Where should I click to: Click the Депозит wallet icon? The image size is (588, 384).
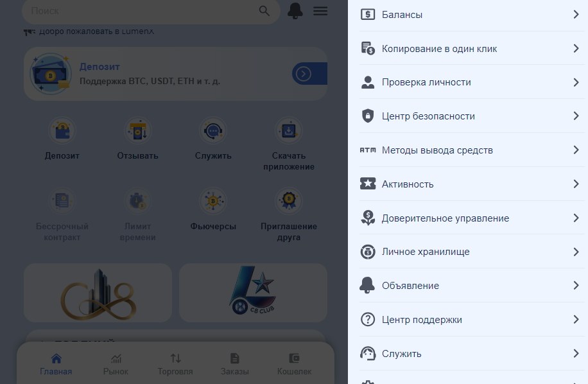tap(62, 131)
